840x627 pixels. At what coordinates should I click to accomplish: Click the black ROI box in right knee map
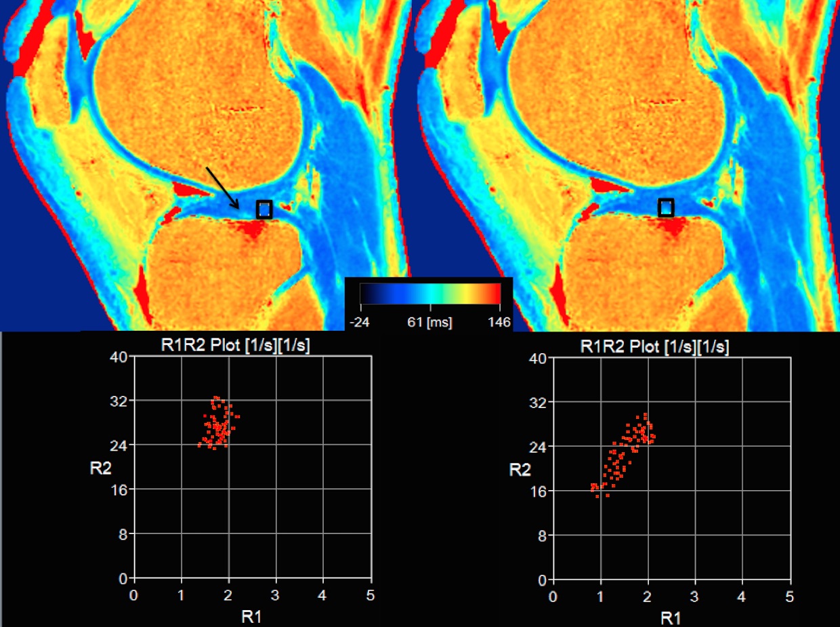point(666,207)
